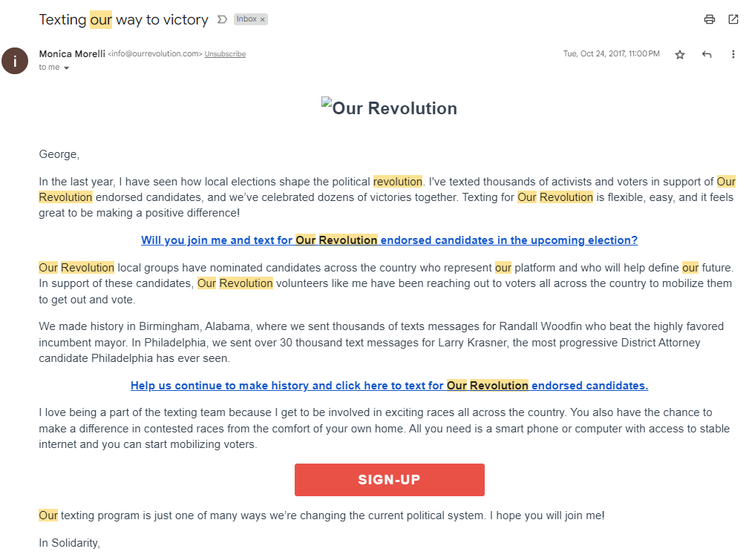Print this email with the printer icon
The image size is (746, 560).
pyautogui.click(x=709, y=20)
